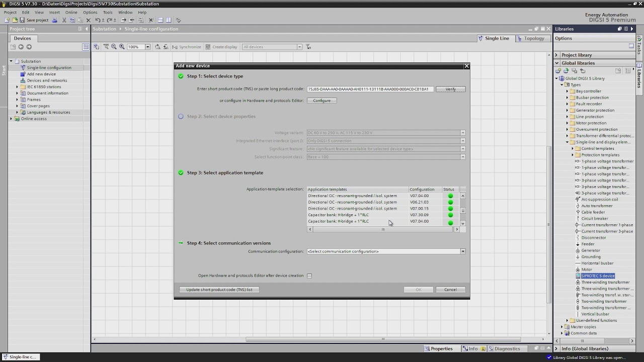
Task: Open the All devices filter dropdown
Action: [299, 47]
